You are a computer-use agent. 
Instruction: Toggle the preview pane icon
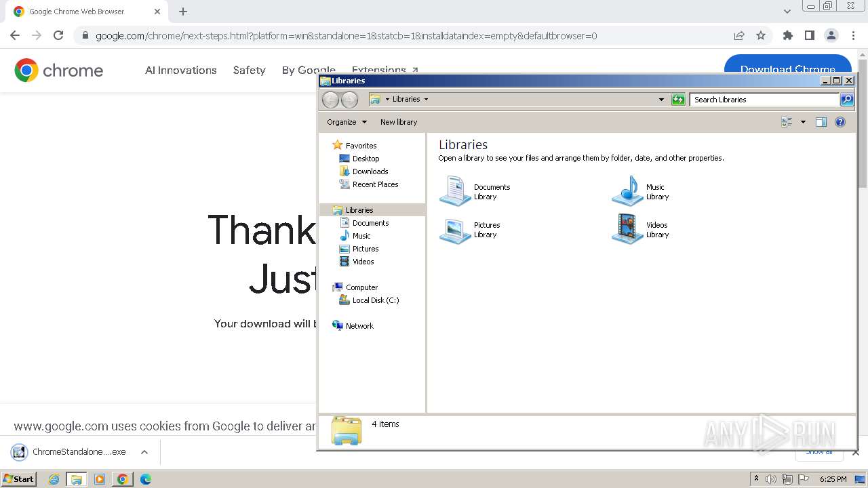tap(821, 122)
